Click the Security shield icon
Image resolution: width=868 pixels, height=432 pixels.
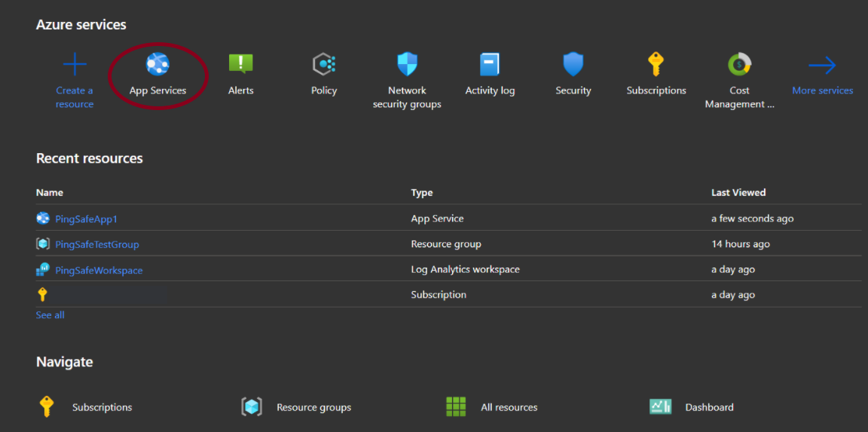click(573, 66)
